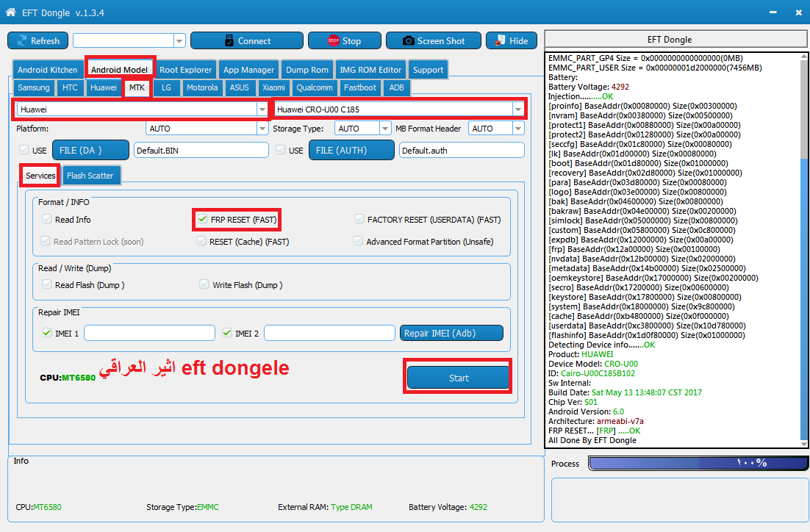Click the IMEI 1 text field
Viewport: 810px width, 532px height.
pos(149,333)
